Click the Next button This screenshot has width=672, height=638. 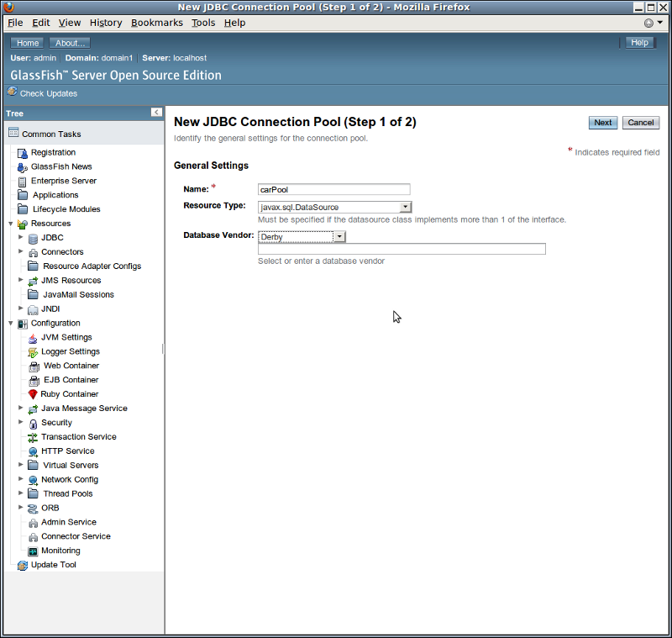pos(602,123)
